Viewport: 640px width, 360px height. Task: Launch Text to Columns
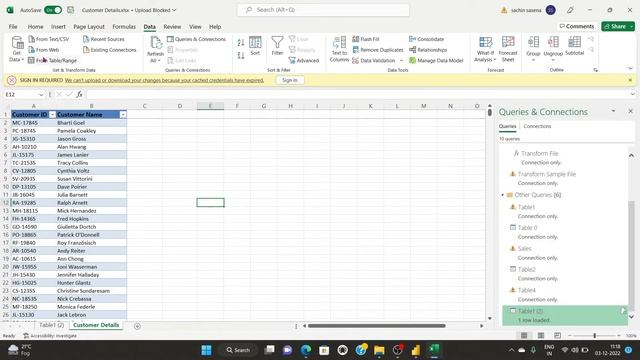339,49
